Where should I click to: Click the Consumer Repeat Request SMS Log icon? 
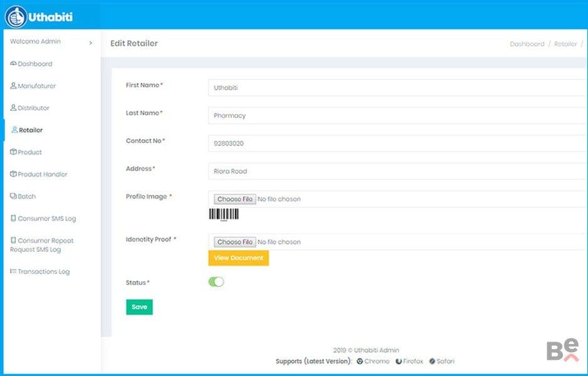tap(13, 240)
